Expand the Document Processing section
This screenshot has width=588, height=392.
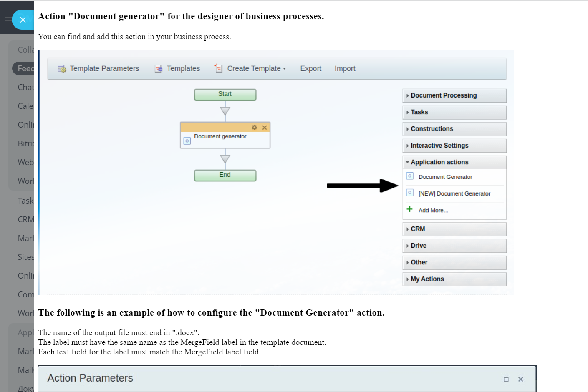[444, 95]
